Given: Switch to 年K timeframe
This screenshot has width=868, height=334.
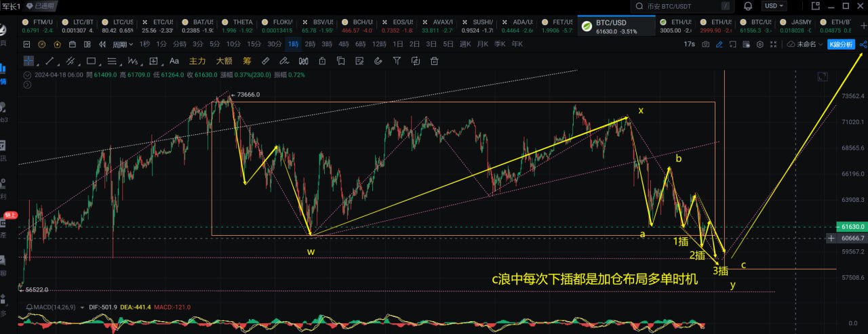Looking at the screenshot, I should click(x=517, y=44).
